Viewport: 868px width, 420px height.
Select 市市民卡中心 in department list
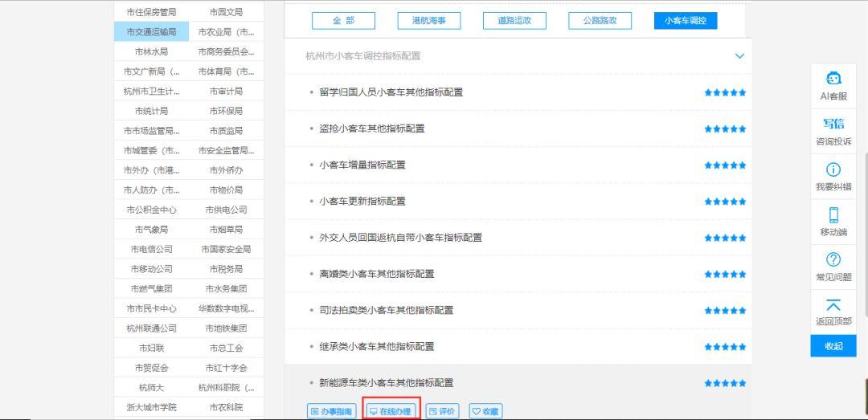[x=151, y=308]
